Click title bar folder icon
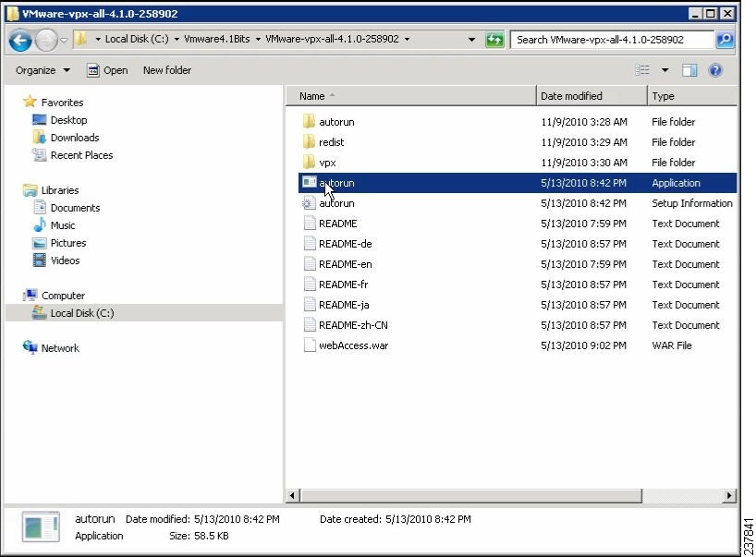Viewport: 756px width, 557px height. pos(13,14)
